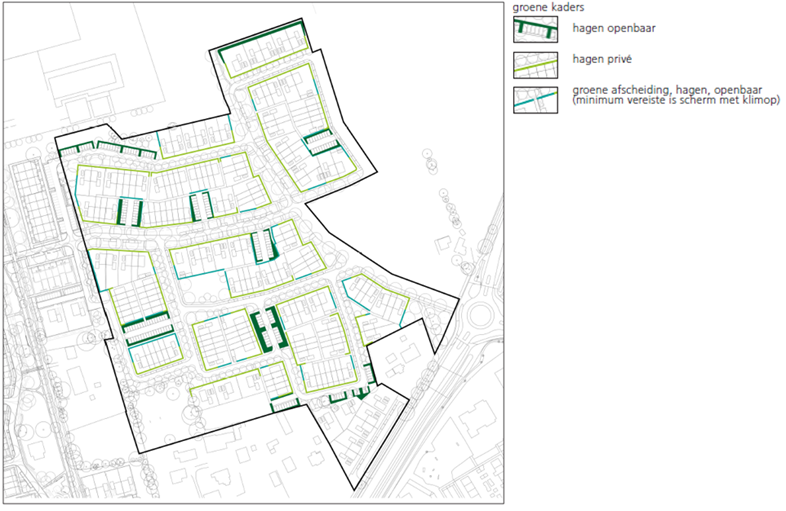The height and width of the screenshot is (511, 786).
Task: Click the 'hagen privé' legend label
Action: click(x=602, y=59)
